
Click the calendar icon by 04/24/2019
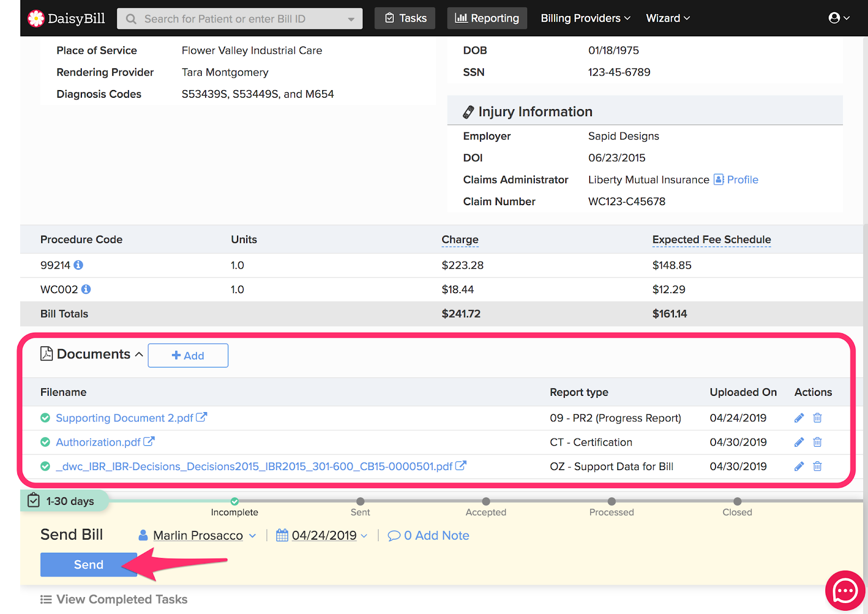coord(282,535)
